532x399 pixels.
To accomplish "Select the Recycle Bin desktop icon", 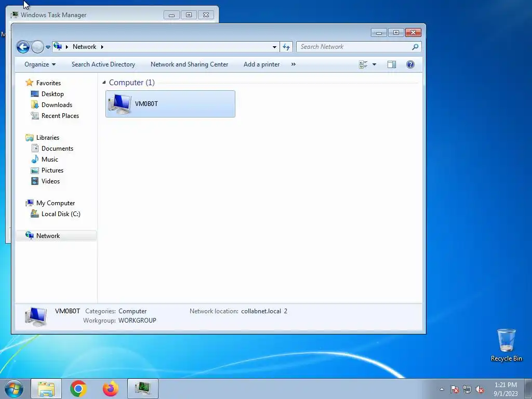I will pos(506,345).
